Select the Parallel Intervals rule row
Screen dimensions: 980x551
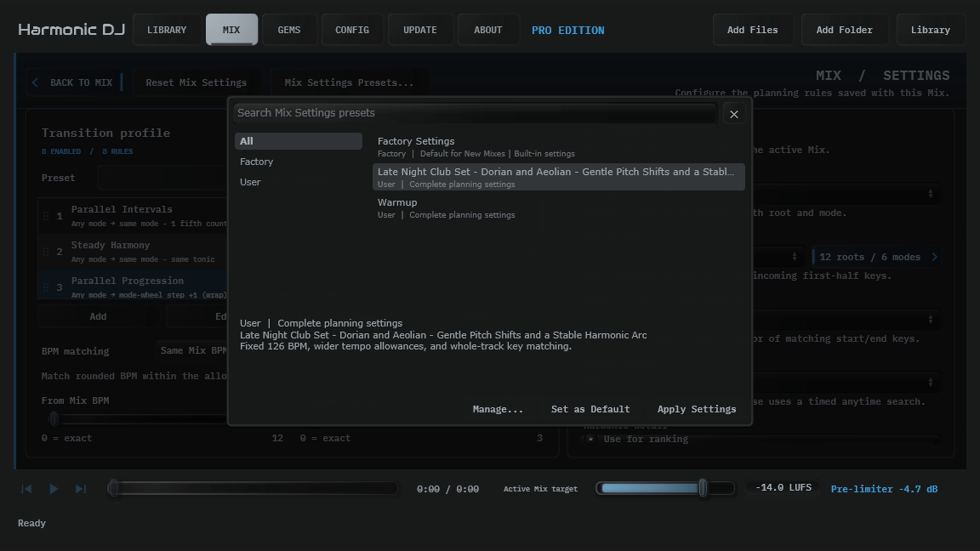click(x=133, y=215)
